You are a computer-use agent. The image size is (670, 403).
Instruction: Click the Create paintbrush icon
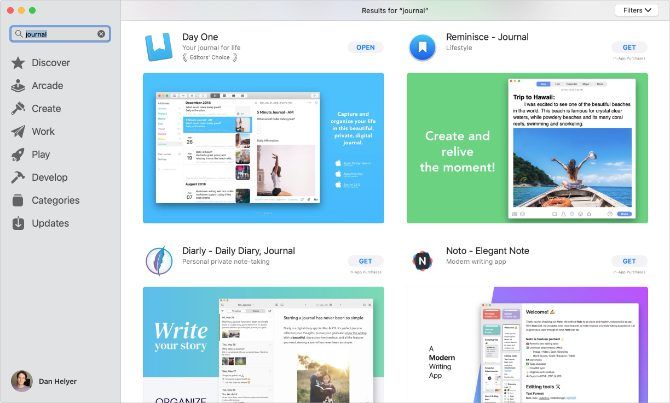(x=18, y=109)
